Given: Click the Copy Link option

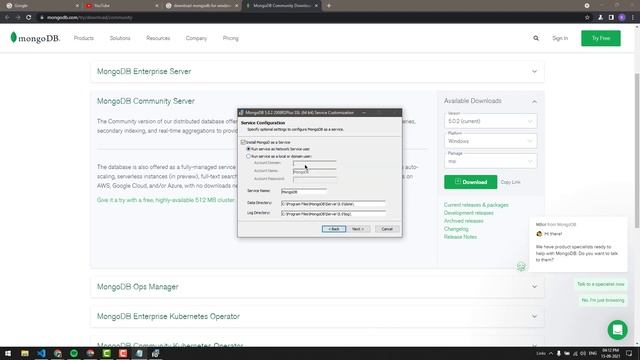Looking at the screenshot, I should tap(511, 182).
